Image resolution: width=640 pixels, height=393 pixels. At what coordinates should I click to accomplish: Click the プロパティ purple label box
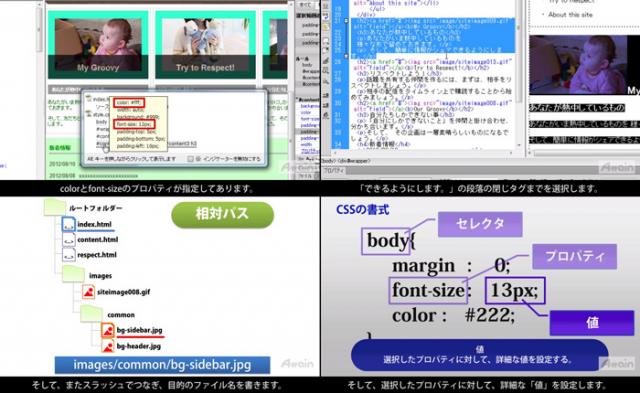pyautogui.click(x=574, y=256)
